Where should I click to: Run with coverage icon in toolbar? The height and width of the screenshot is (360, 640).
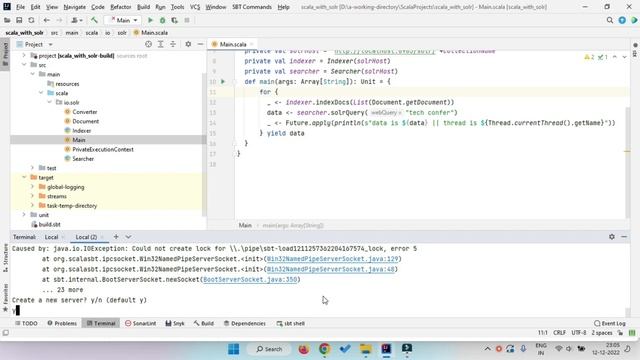tap(175, 20)
